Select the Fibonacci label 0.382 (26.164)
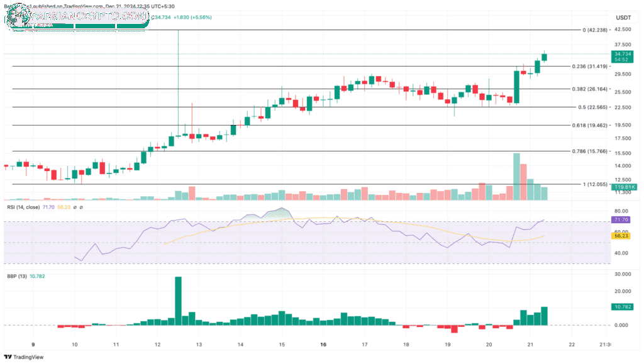The width and height of the screenshot is (644, 364). click(590, 89)
